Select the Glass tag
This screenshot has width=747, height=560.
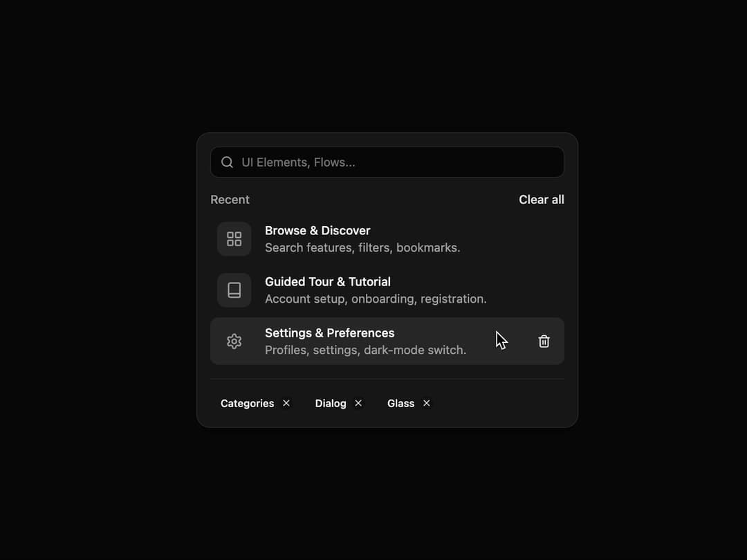[400, 403]
